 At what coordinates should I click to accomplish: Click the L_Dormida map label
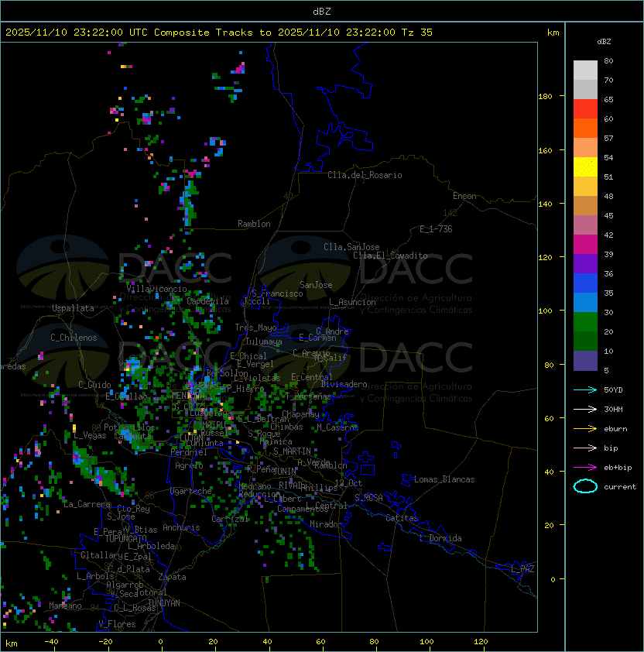(x=440, y=538)
